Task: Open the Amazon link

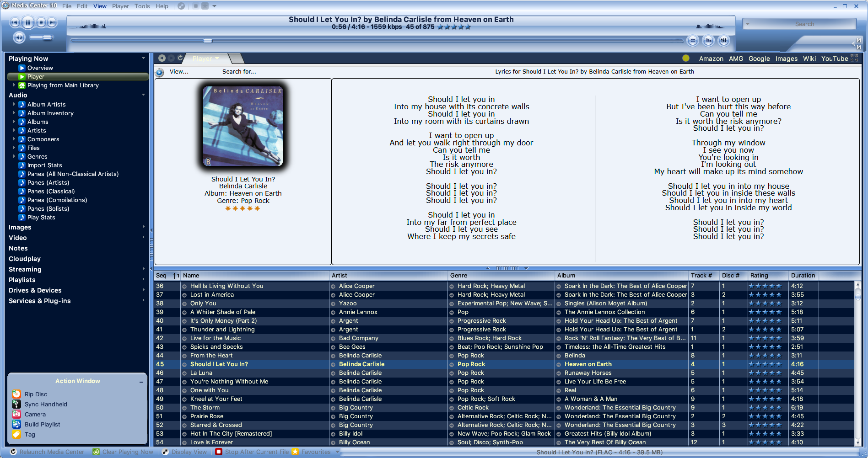Action: [x=711, y=59]
